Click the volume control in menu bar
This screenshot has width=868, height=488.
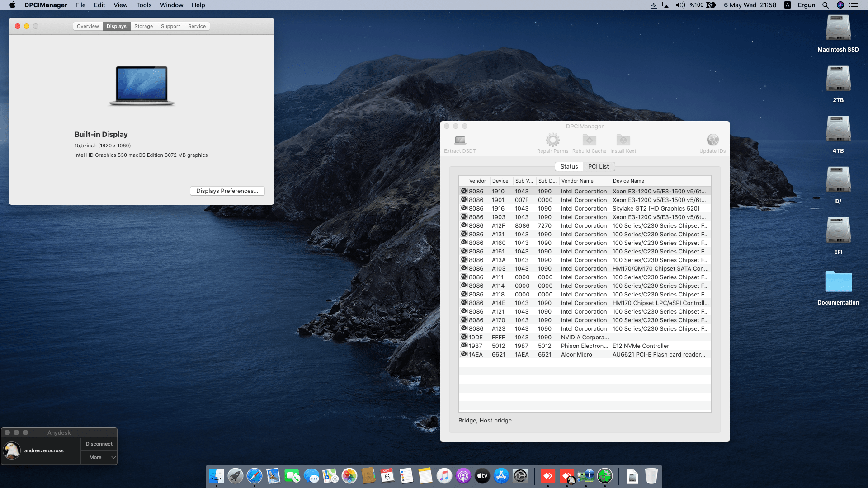(680, 5)
